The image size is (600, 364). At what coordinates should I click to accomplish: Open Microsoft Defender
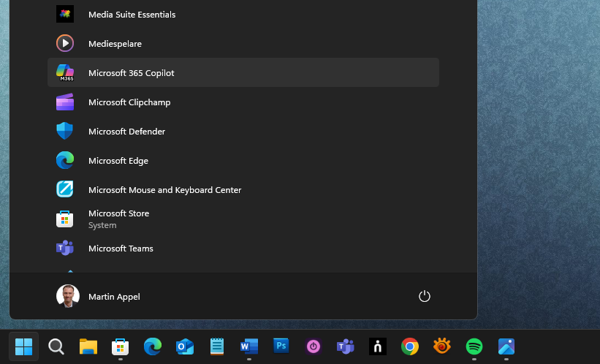pyautogui.click(x=126, y=132)
